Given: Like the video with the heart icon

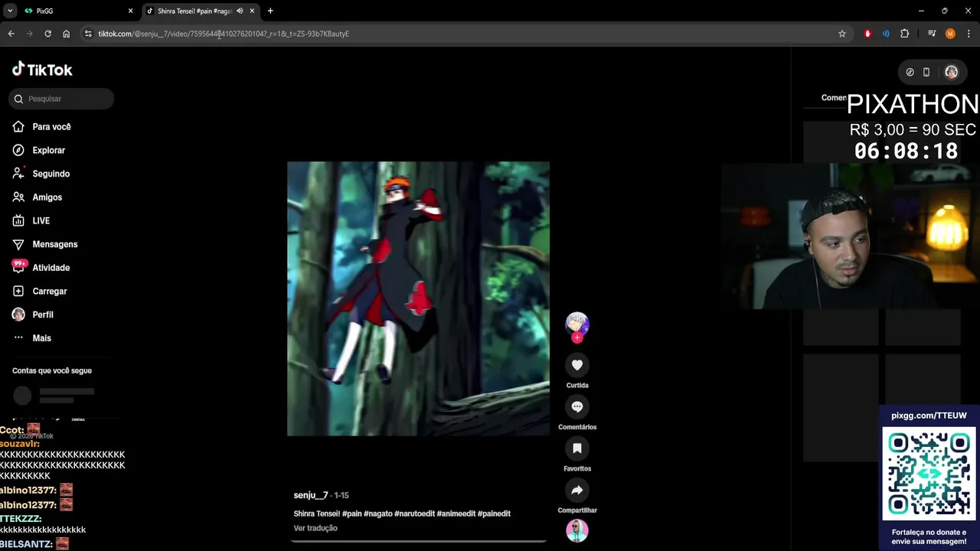Looking at the screenshot, I should (577, 365).
